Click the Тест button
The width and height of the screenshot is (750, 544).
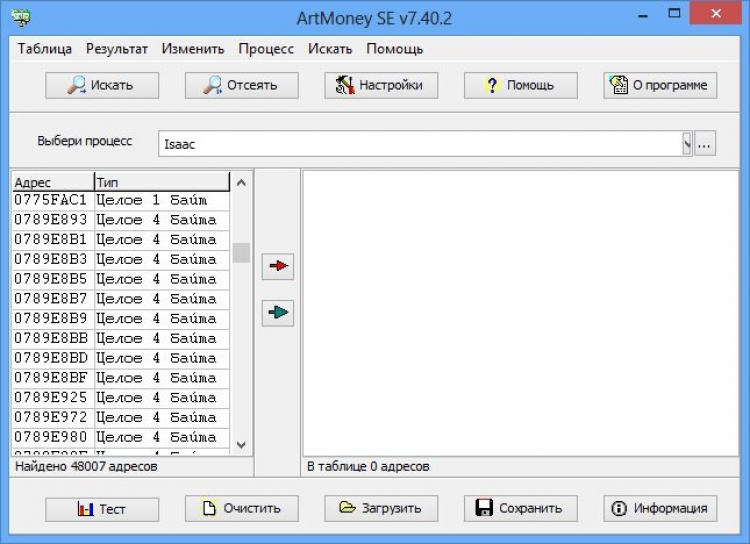(x=102, y=509)
